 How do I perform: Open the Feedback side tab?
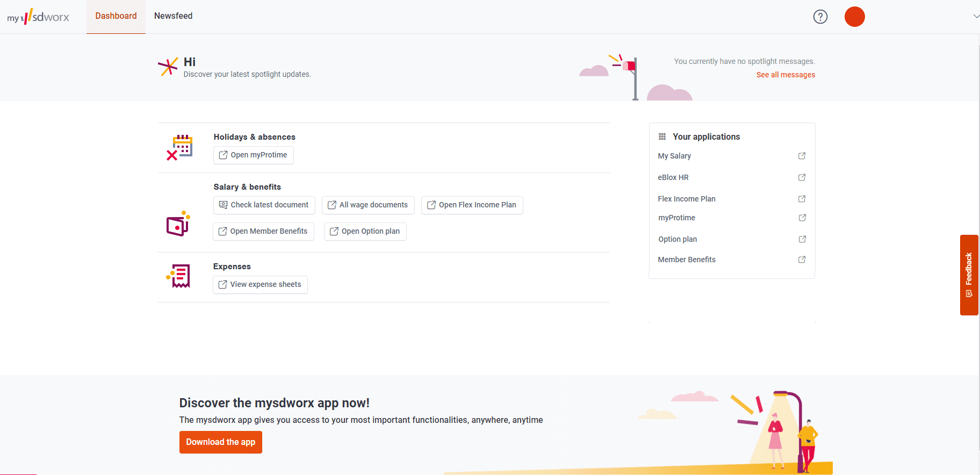(969, 275)
